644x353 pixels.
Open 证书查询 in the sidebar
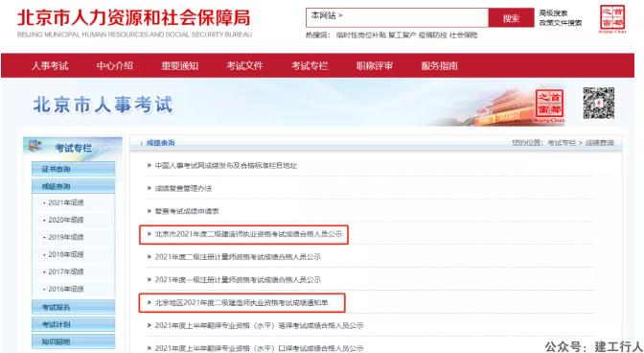tap(73, 169)
